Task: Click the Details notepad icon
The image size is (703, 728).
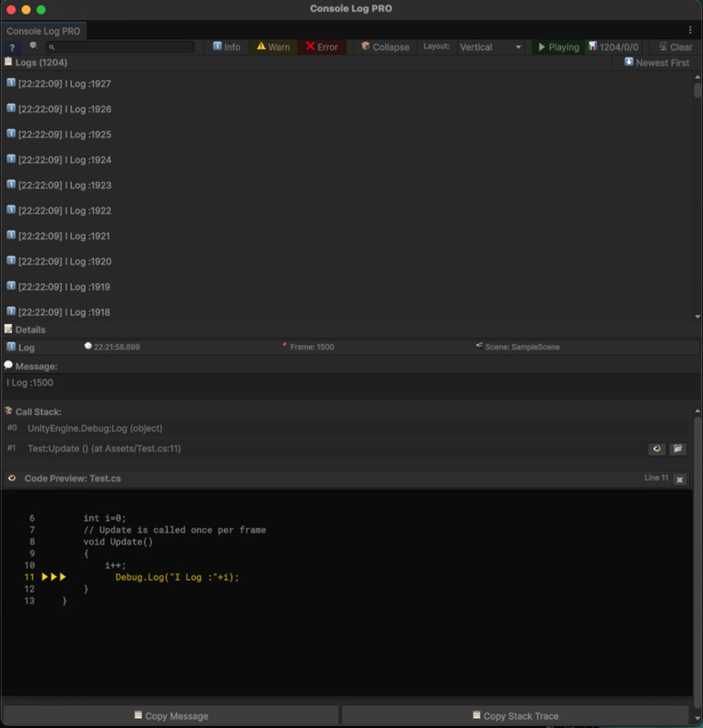Action: tap(8, 329)
